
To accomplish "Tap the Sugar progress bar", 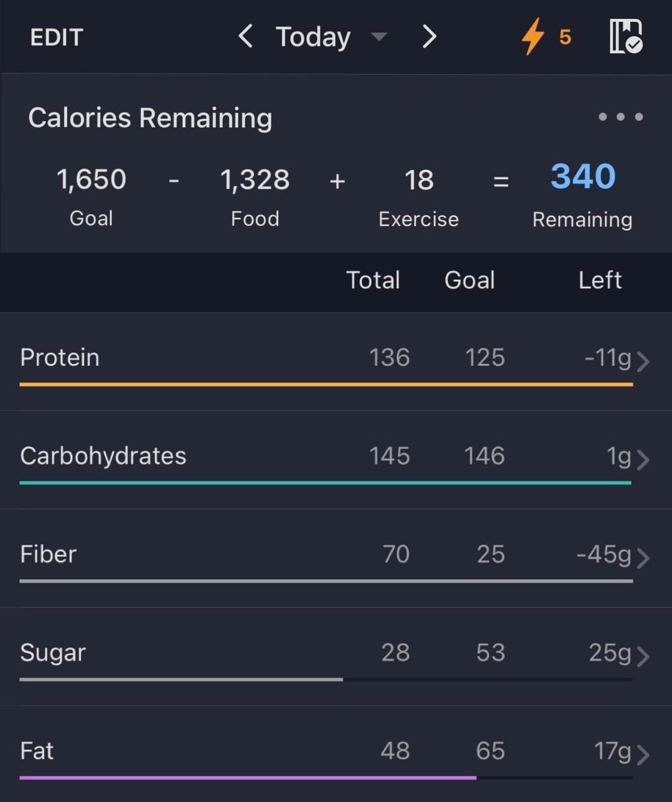I will coord(180,679).
